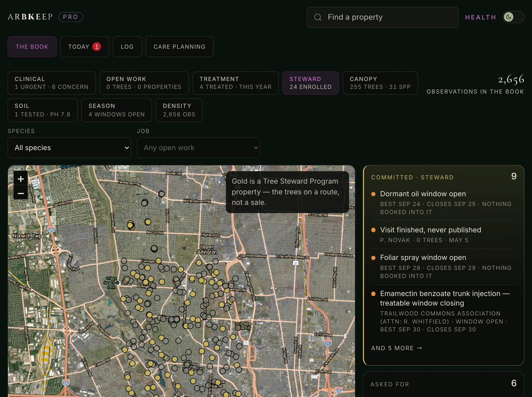Viewport: 532px width, 397px height.
Task: Open the All species dropdown
Action: [69, 148]
